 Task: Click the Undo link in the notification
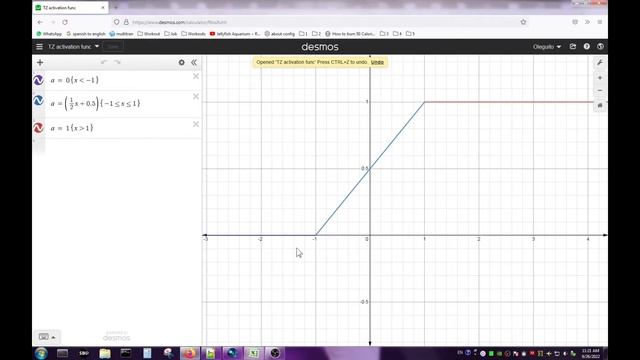[377, 62]
